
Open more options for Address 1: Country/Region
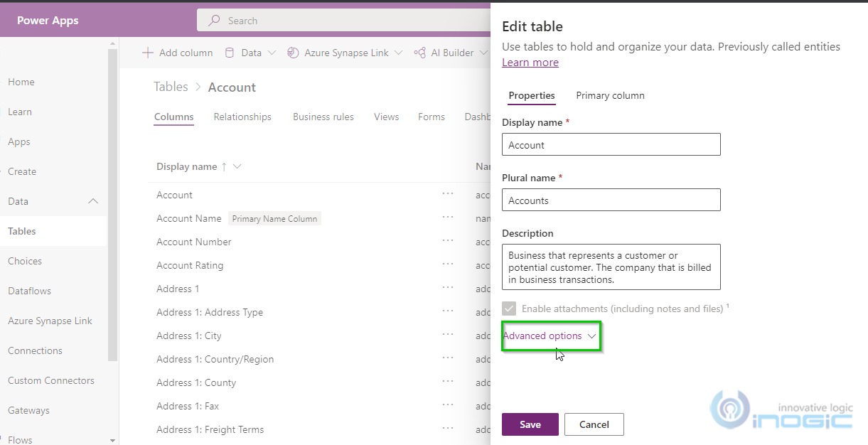pyautogui.click(x=447, y=358)
